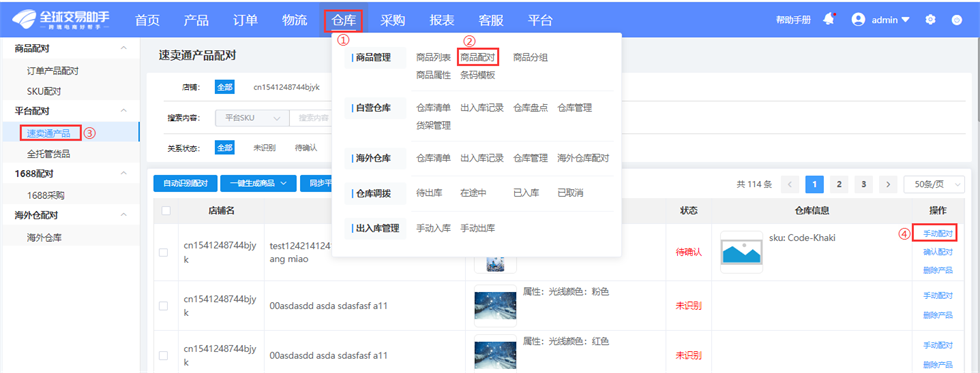This screenshot has width=980, height=373.
Task: Click the 仓库 top menu
Action: click(344, 20)
